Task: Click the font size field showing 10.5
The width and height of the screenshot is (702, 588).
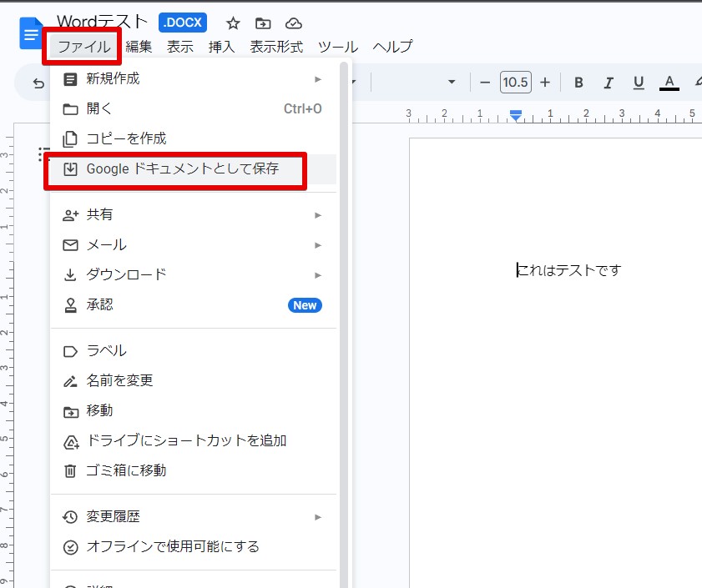Action: click(x=515, y=82)
